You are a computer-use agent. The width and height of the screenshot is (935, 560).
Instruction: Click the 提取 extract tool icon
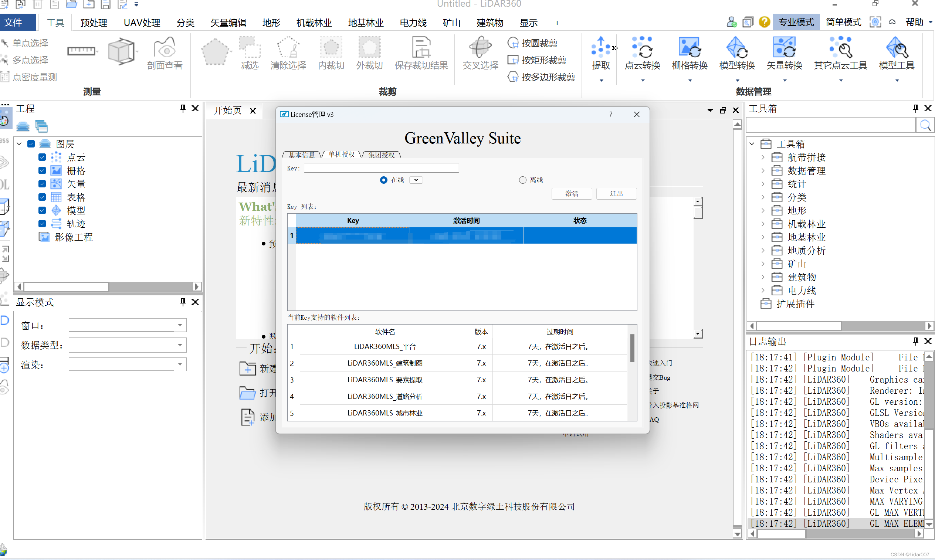[601, 54]
